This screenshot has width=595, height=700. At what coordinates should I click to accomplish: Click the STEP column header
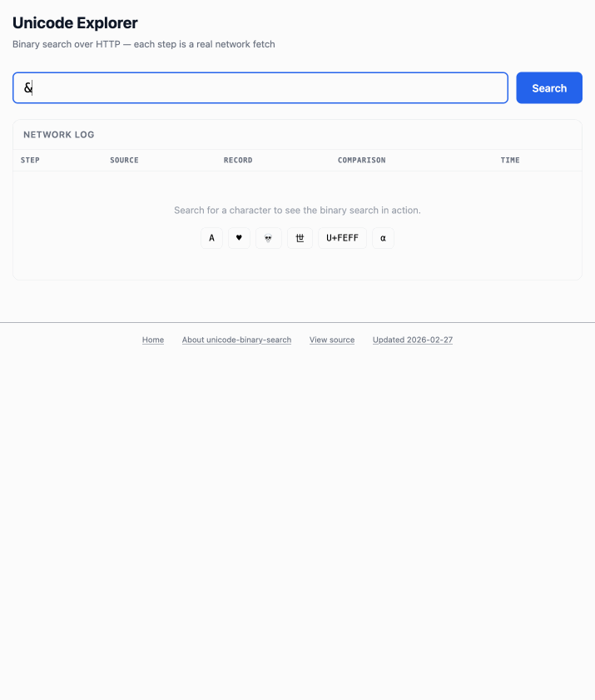[x=30, y=160]
